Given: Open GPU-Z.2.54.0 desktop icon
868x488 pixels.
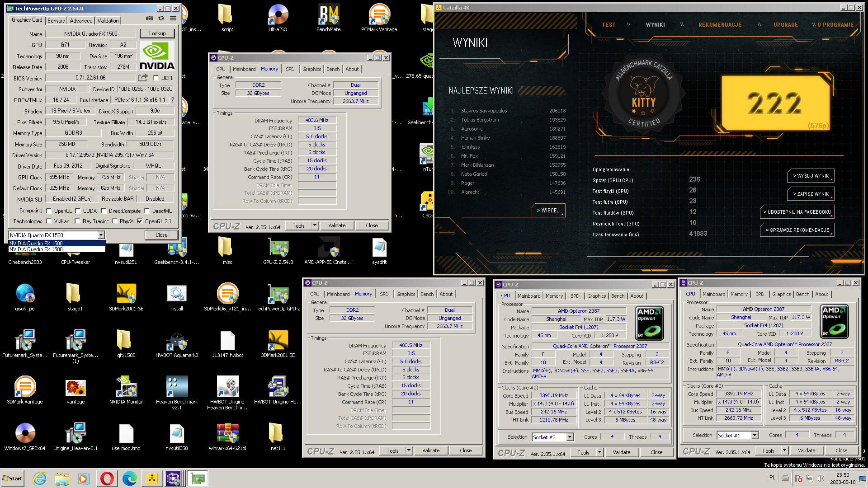Looking at the screenshot, I should point(278,251).
